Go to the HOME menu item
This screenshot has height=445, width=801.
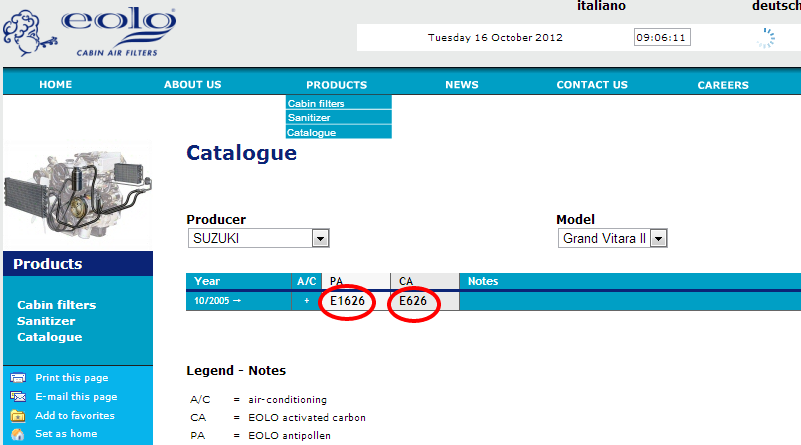tap(55, 85)
